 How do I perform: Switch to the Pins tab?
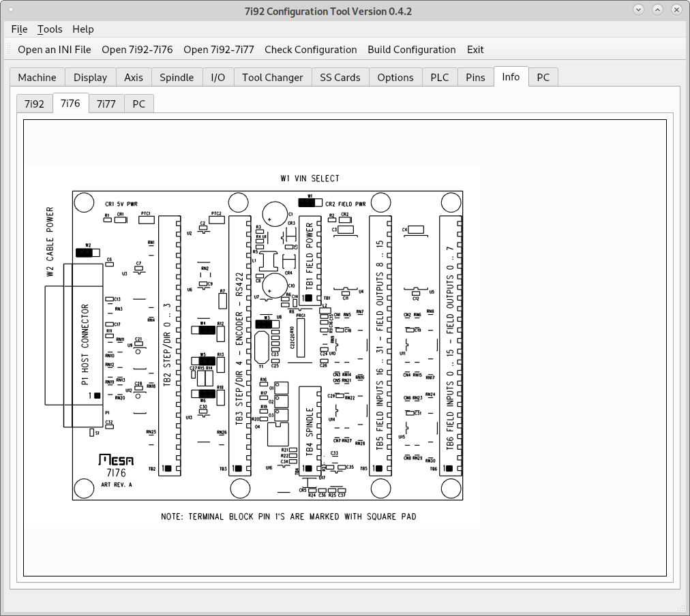(x=476, y=78)
